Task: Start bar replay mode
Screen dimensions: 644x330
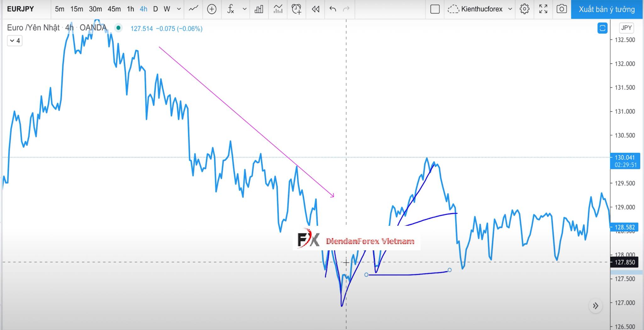Action: [315, 9]
